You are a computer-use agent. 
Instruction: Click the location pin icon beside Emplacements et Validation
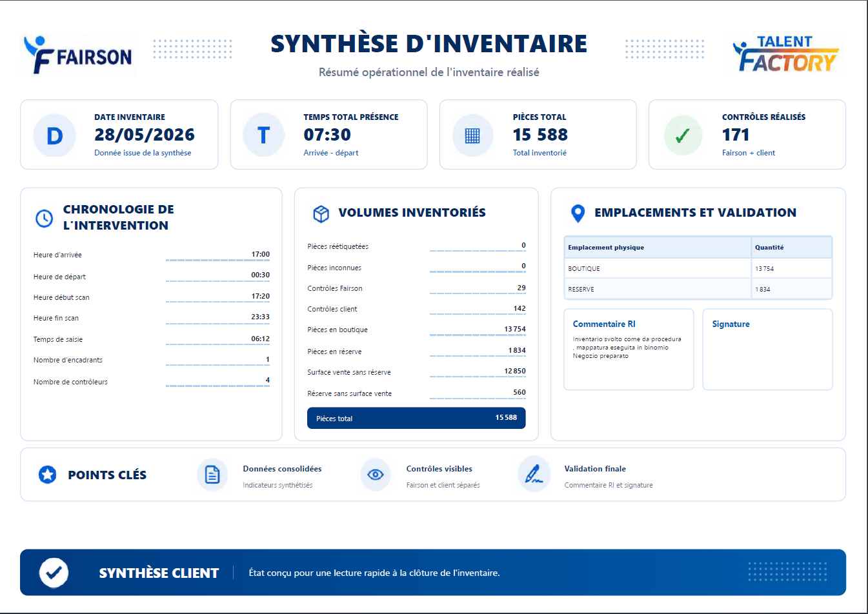(x=578, y=213)
